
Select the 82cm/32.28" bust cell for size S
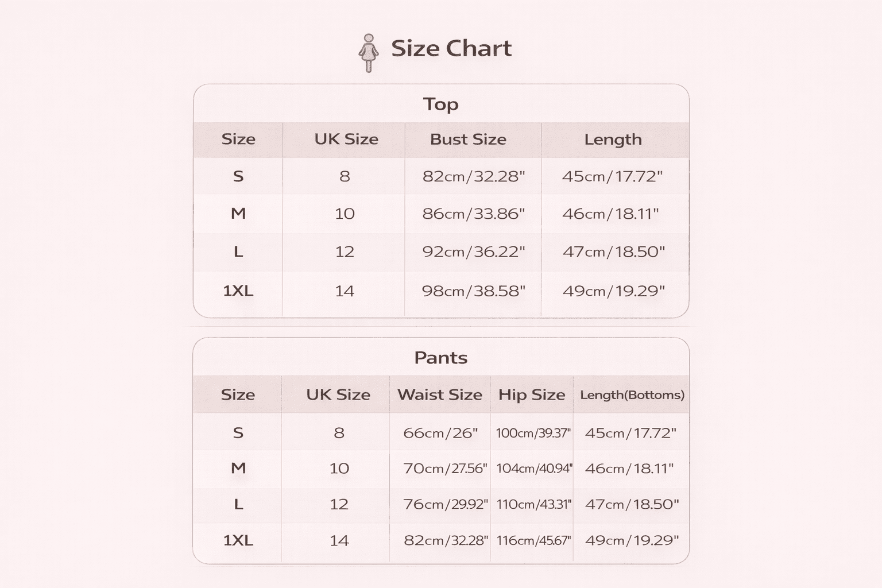[474, 176]
